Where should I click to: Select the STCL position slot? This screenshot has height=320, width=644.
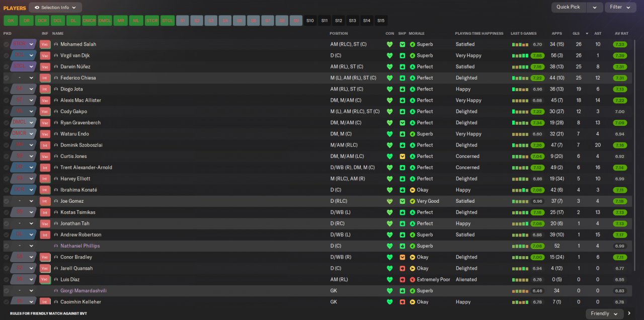168,21
